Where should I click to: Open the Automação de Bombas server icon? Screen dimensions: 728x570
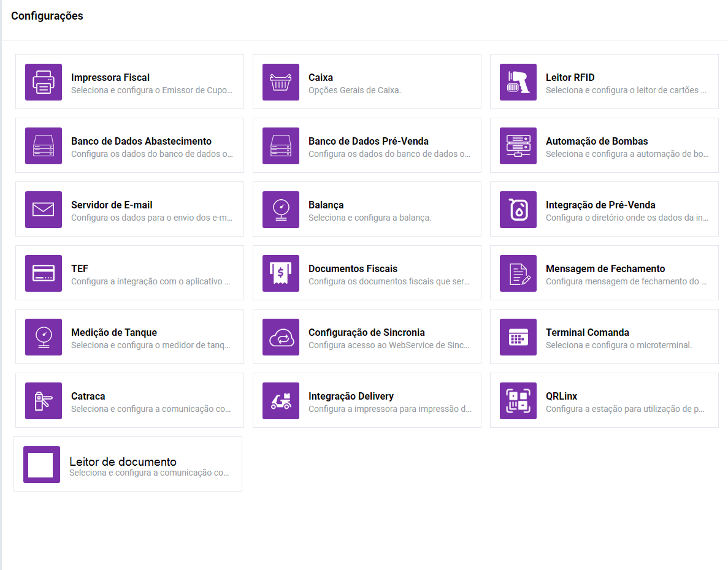coord(518,146)
